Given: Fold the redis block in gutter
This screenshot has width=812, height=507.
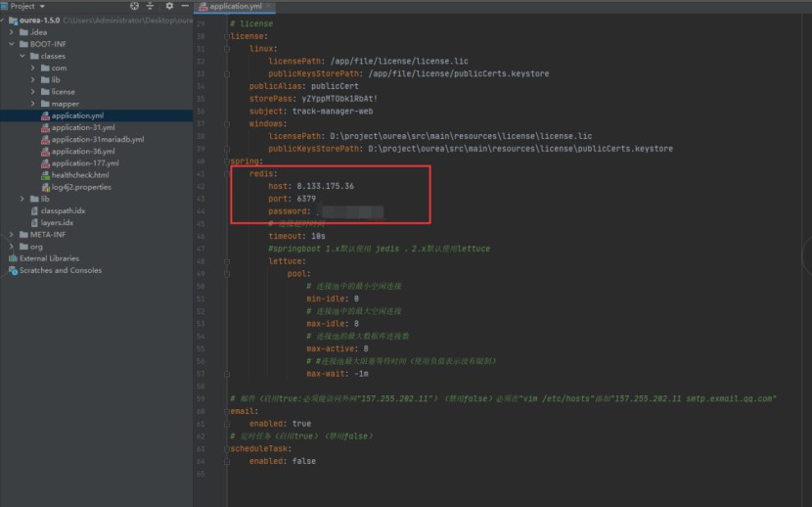Looking at the screenshot, I should pos(226,173).
